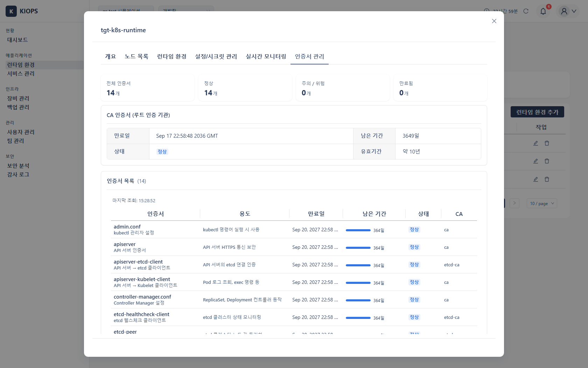Click the 남은 기간 column header

point(374,214)
